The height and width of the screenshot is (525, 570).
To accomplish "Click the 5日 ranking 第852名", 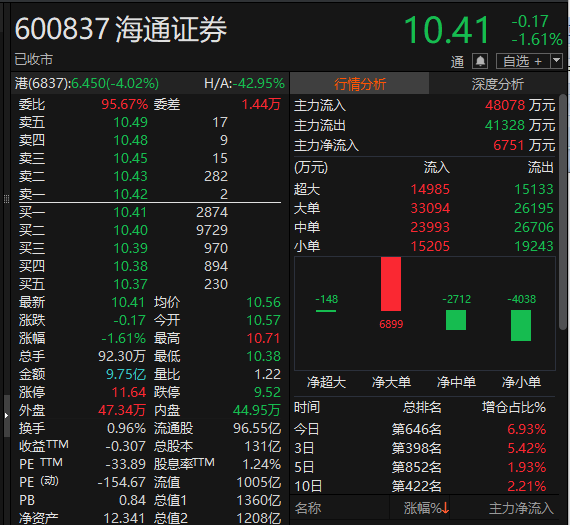I will 417,467.
